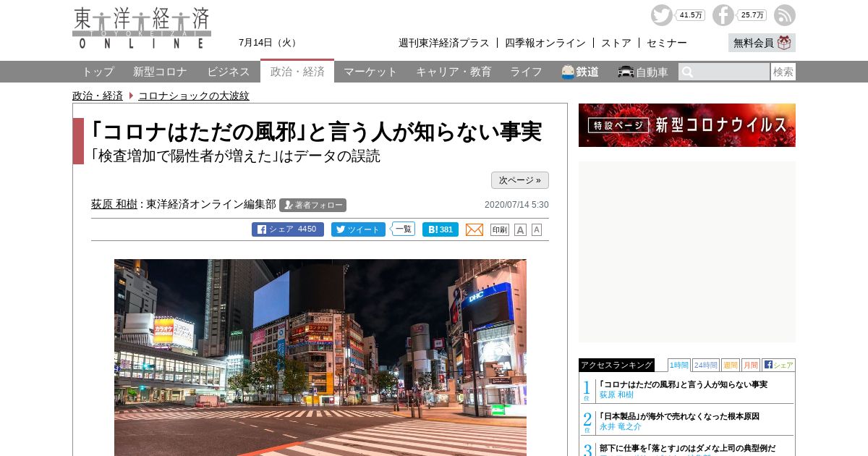868x456 pixels.
Task: Click the Hatena bookmark B! 381 button
Action: point(441,229)
